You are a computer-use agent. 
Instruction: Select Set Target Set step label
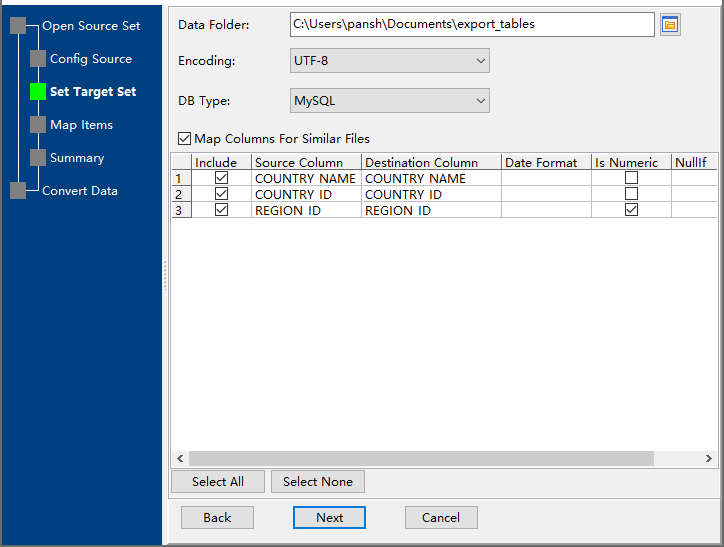93,91
